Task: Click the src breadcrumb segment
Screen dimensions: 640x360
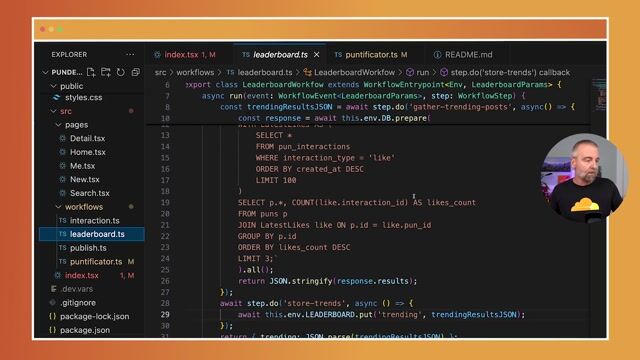Action: [160, 73]
